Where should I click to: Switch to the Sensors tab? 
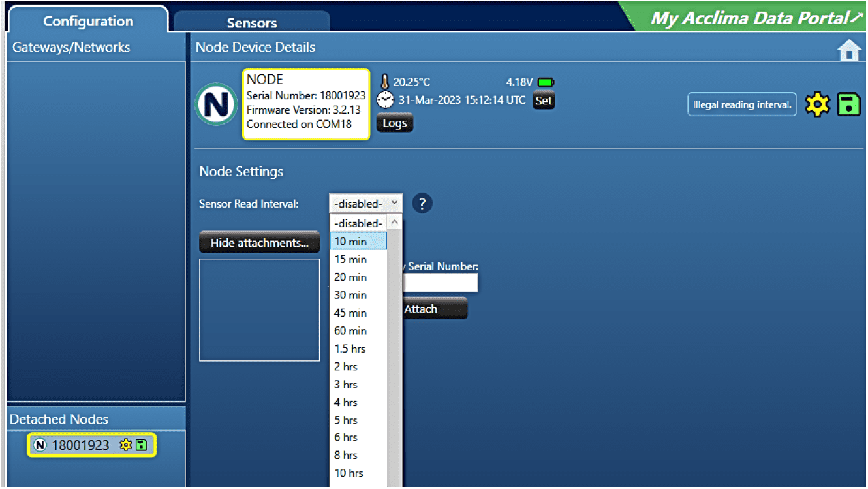click(251, 22)
